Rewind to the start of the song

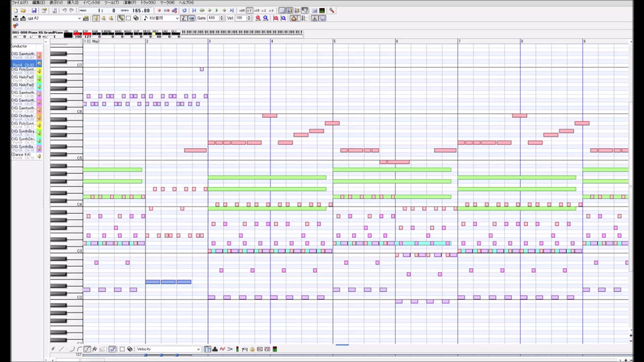pyautogui.click(x=195, y=10)
